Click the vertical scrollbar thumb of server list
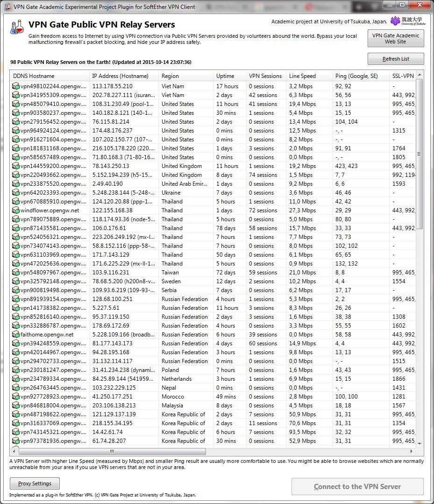This screenshot has width=434, height=504. click(x=419, y=154)
